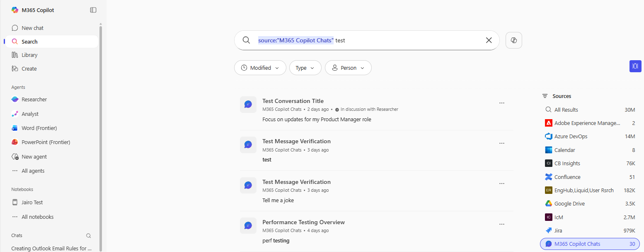The width and height of the screenshot is (644, 252).
Task: Click the Copilot button beside the search box
Action: (x=514, y=40)
